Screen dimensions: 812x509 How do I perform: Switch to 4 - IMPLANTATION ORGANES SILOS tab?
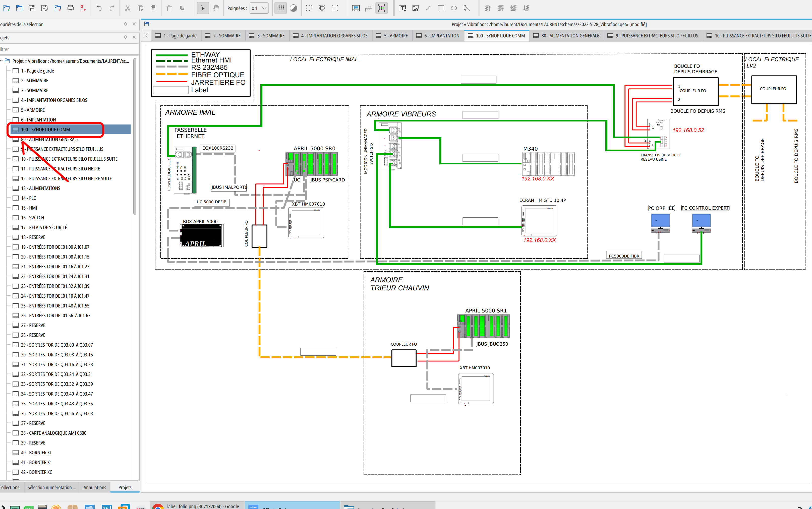click(330, 36)
